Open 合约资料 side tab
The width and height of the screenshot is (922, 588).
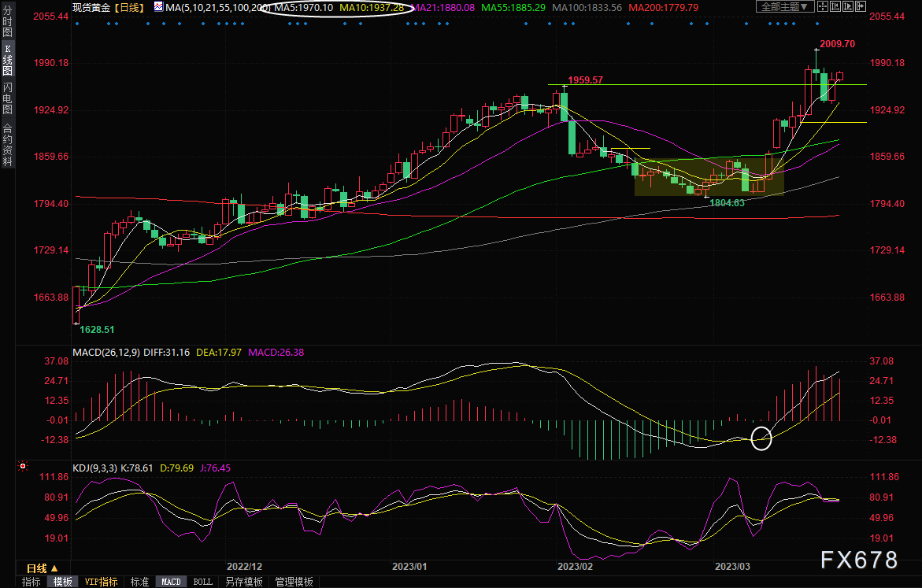(x=8, y=145)
